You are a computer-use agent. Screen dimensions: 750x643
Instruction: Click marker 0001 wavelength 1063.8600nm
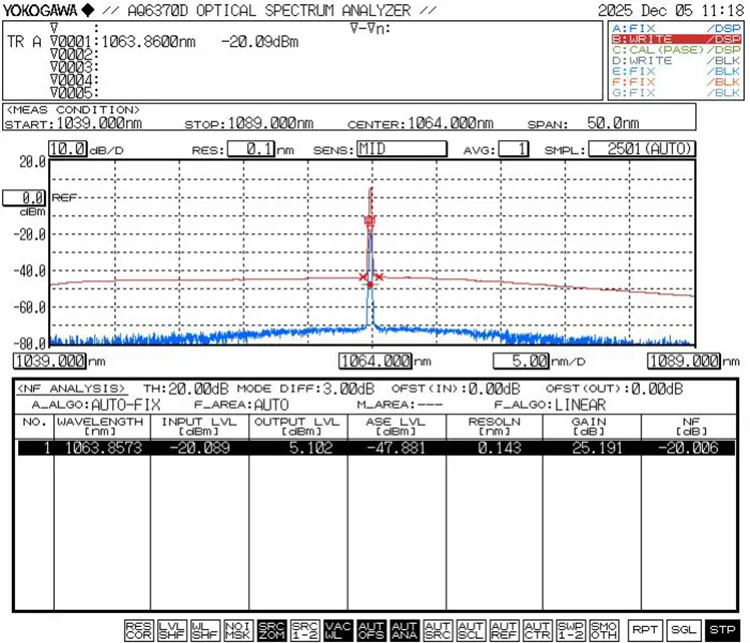point(148,42)
